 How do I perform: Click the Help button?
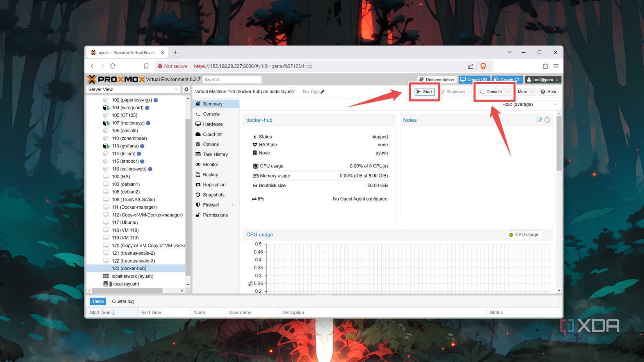[548, 92]
